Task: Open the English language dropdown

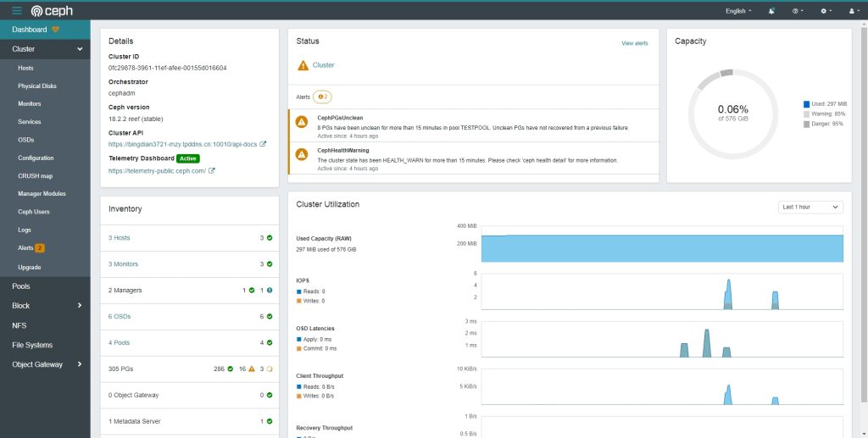Action: 738,11
